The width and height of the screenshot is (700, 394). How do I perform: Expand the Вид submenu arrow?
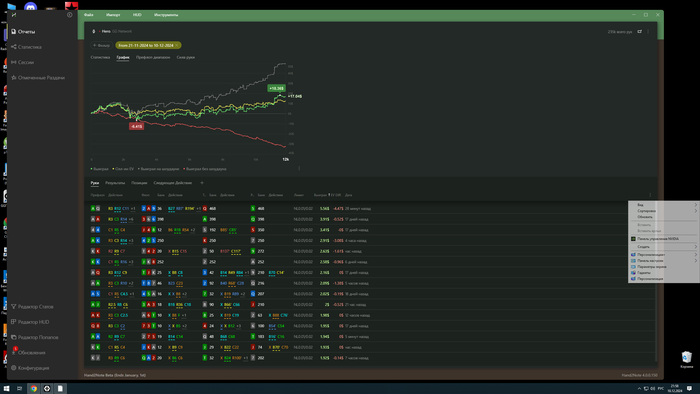click(x=696, y=205)
